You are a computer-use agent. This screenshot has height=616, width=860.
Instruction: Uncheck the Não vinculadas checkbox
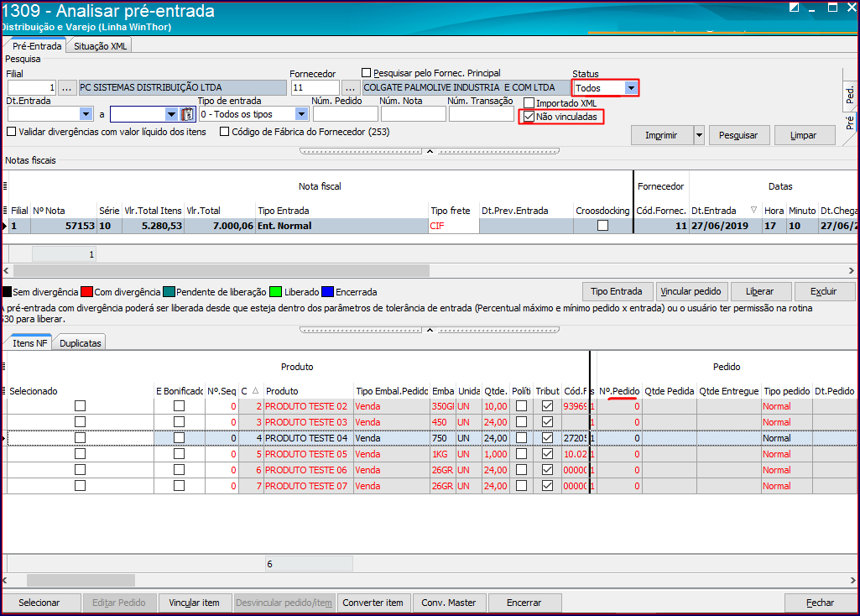pos(529,117)
